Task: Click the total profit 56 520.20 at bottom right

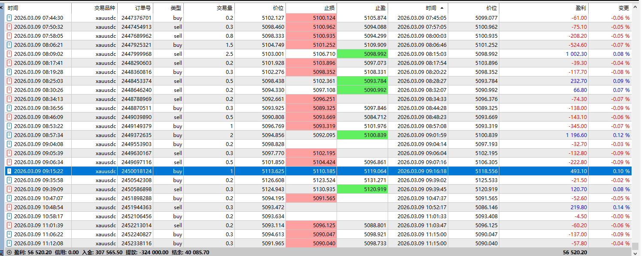Action: coord(575,253)
